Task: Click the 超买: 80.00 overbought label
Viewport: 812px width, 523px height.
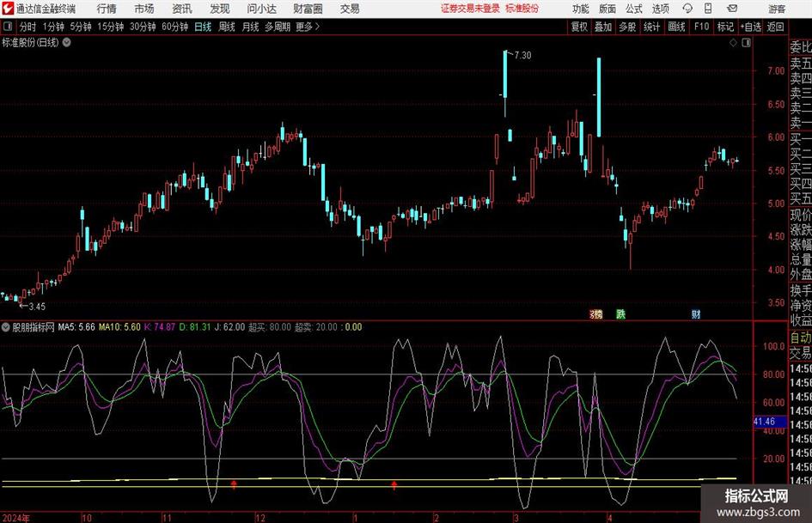Action: point(270,327)
